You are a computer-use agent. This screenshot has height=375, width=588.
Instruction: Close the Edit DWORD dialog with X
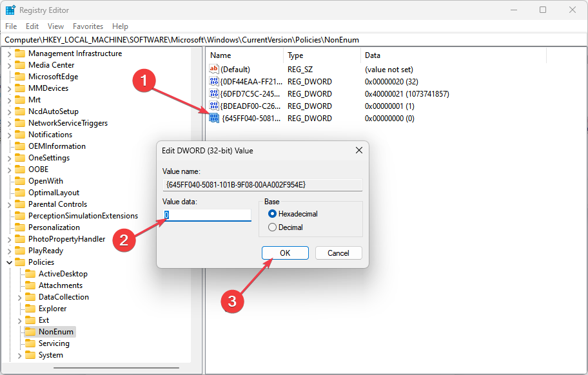click(359, 150)
